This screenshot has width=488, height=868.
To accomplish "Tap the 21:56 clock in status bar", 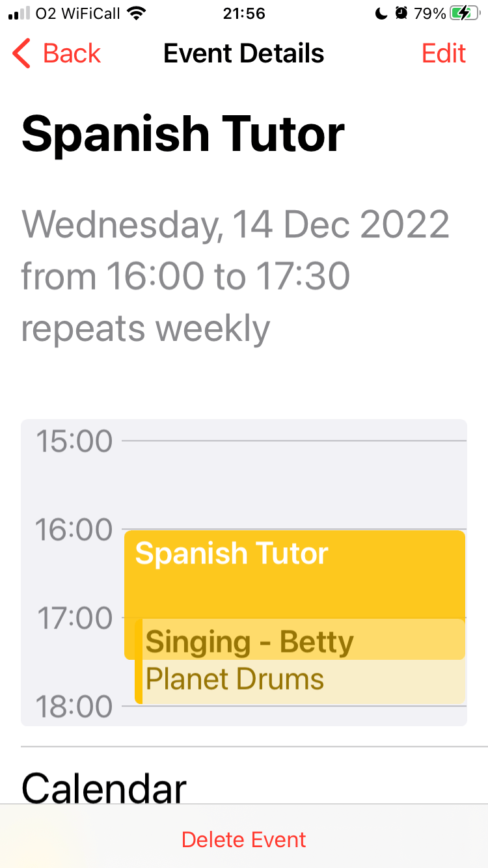I will (244, 14).
